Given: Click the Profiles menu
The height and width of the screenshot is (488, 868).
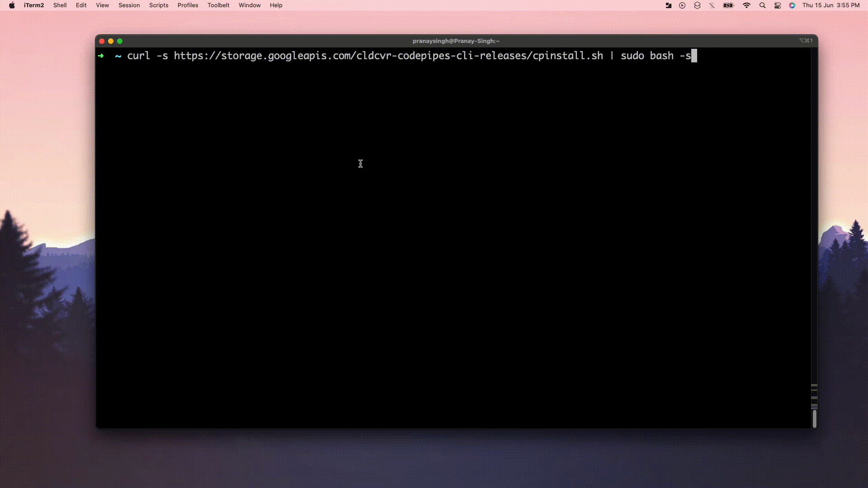Looking at the screenshot, I should tap(188, 5).
